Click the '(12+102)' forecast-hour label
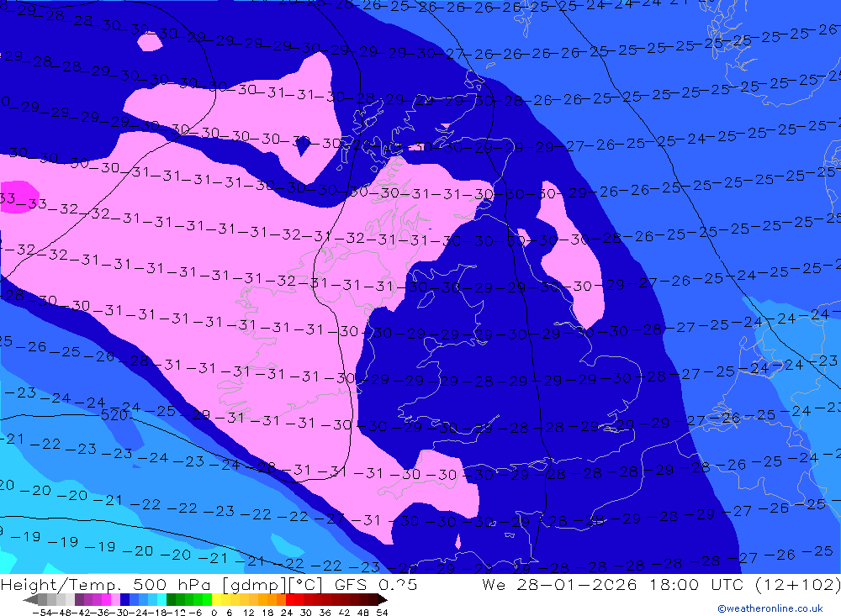Image resolution: width=841 pixels, height=616 pixels. pyautogui.click(x=797, y=584)
